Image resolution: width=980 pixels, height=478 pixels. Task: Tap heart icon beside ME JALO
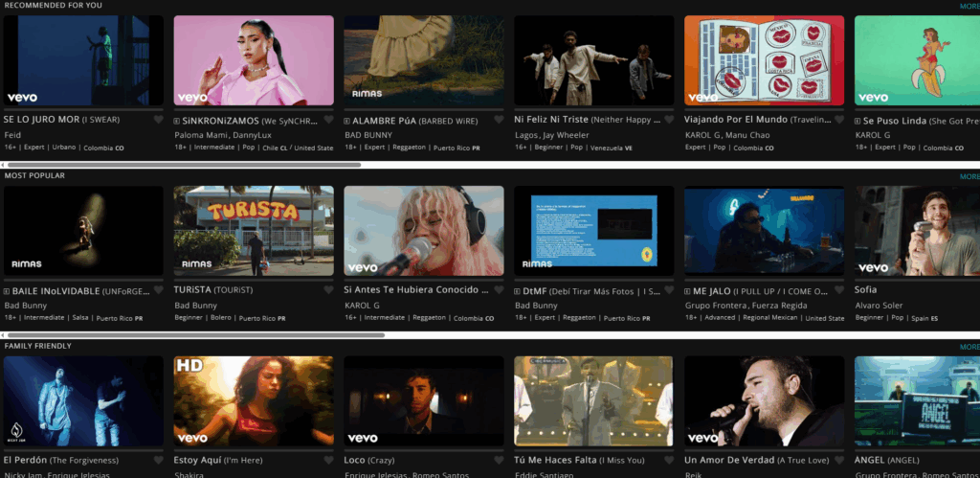(x=839, y=289)
